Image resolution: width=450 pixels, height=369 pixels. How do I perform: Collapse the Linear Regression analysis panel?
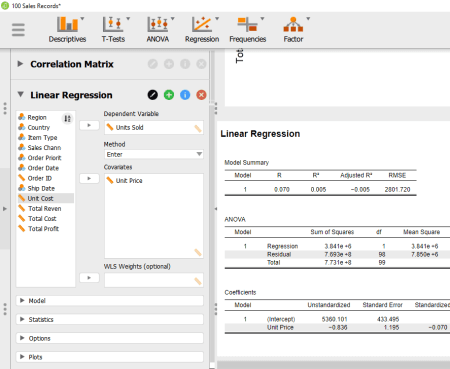[x=21, y=95]
